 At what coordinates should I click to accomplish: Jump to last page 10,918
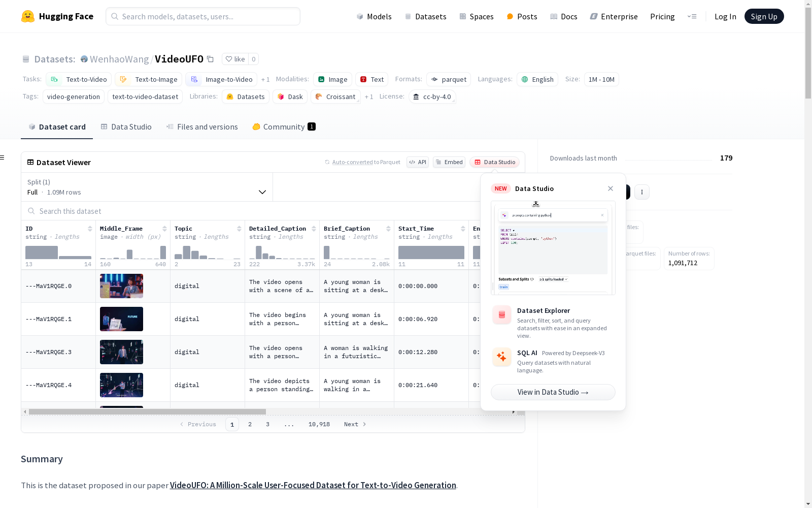pyautogui.click(x=319, y=424)
